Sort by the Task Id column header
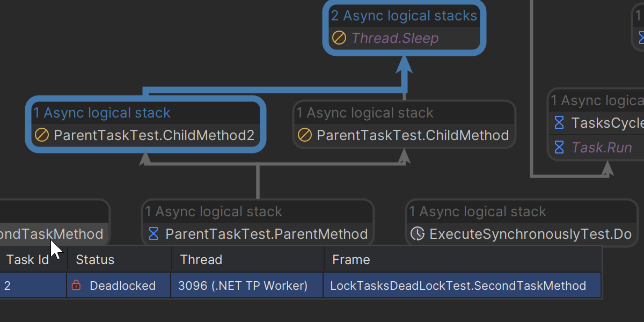644x322 pixels. (28, 260)
